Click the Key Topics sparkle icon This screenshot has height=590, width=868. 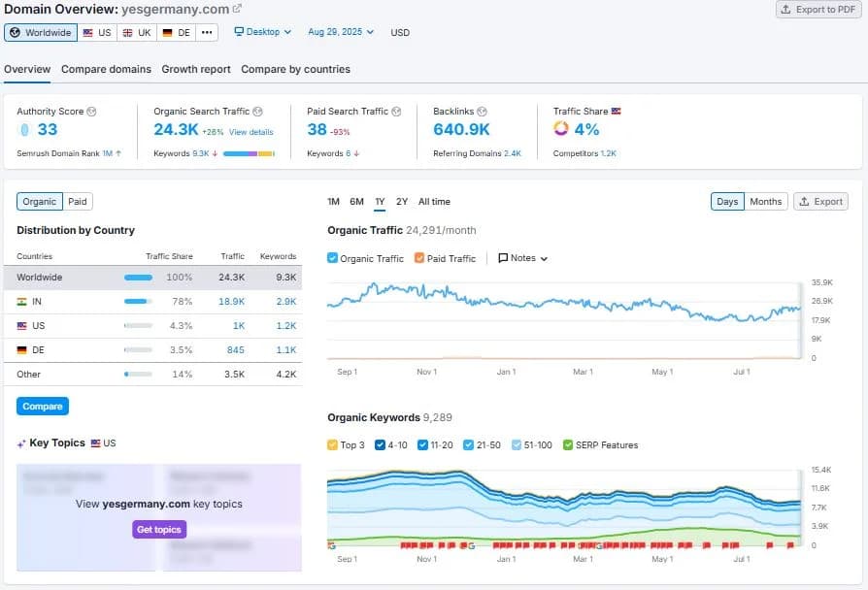click(21, 443)
